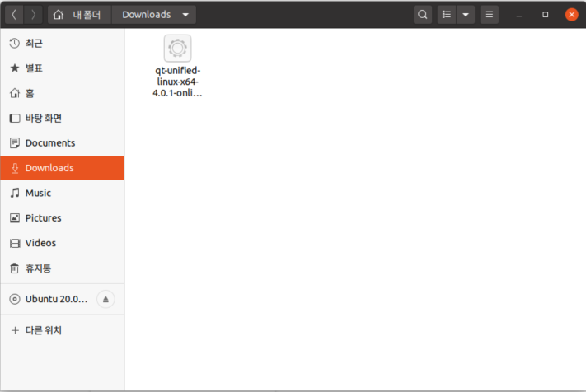Open the Downloads path dropdown arrow
The image size is (586, 392).
tap(185, 15)
